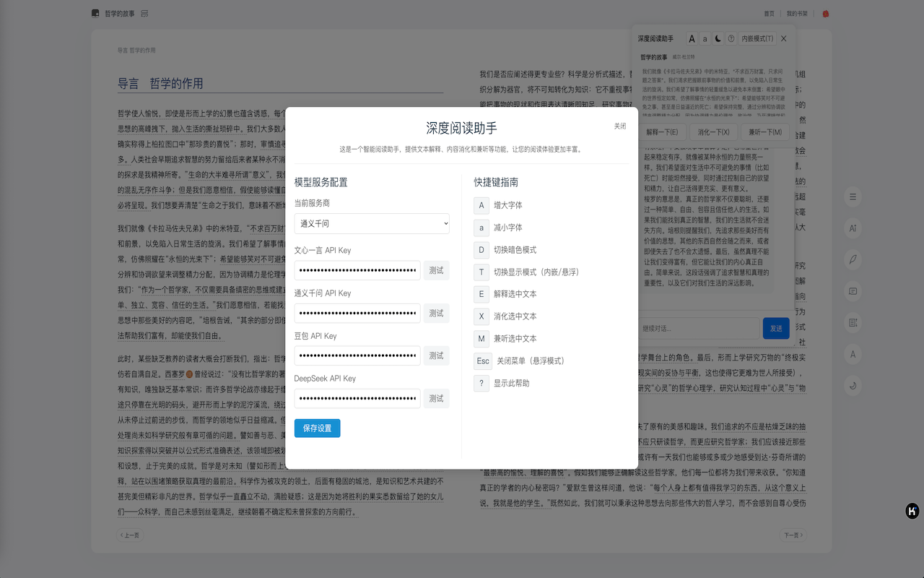Click the 通义千问 API Key input field

357,314
